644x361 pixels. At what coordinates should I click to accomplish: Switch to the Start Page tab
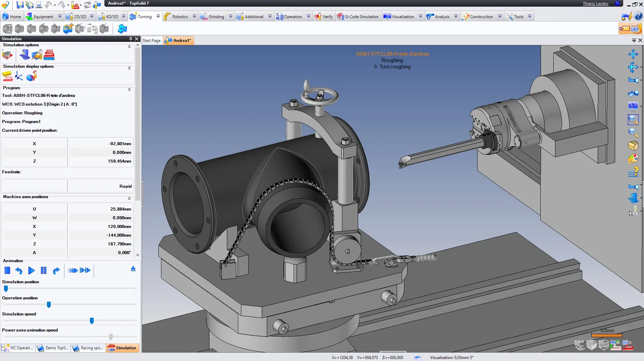tap(152, 40)
